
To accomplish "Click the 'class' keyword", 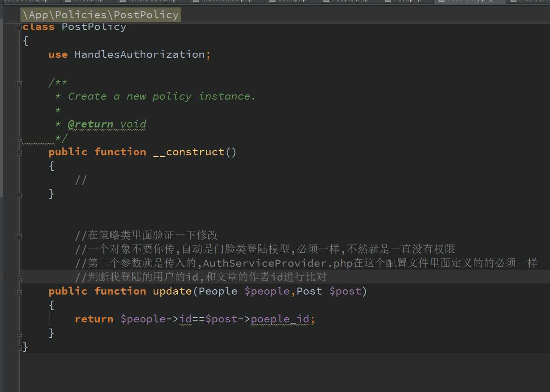I will click(38, 27).
